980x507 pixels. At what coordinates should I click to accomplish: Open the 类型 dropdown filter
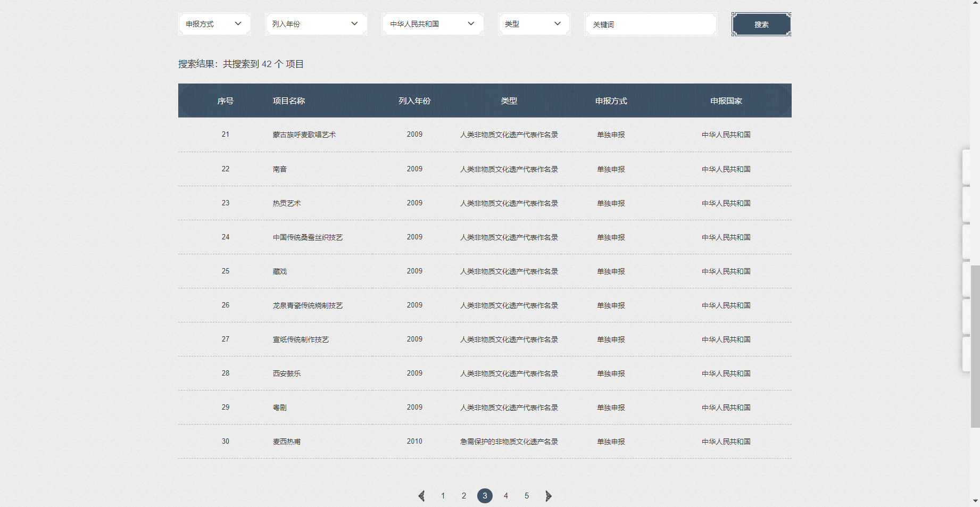(x=534, y=24)
